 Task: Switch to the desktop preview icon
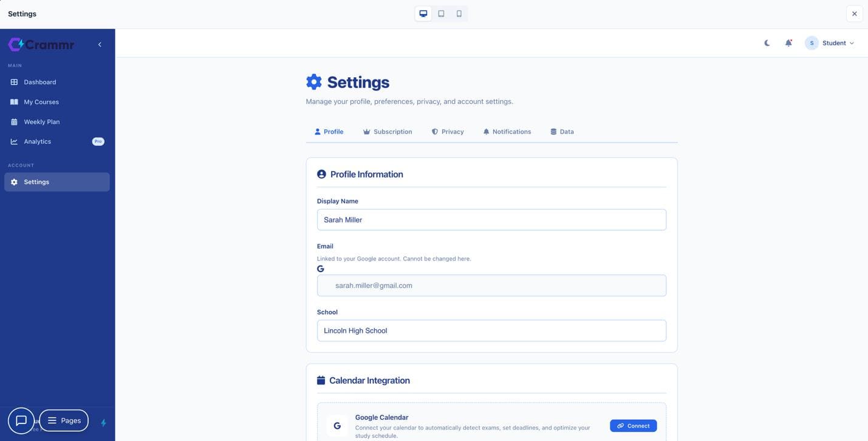[423, 13]
